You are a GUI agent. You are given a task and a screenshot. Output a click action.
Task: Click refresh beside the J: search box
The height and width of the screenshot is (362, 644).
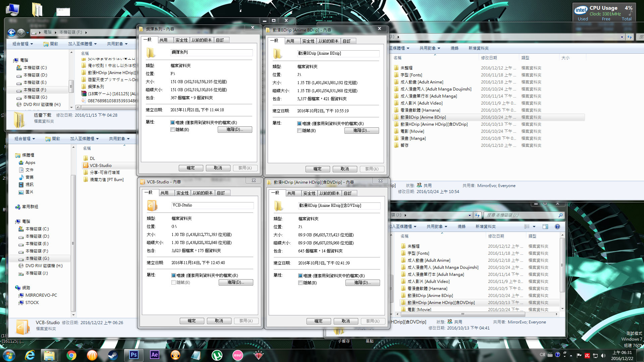(477, 215)
